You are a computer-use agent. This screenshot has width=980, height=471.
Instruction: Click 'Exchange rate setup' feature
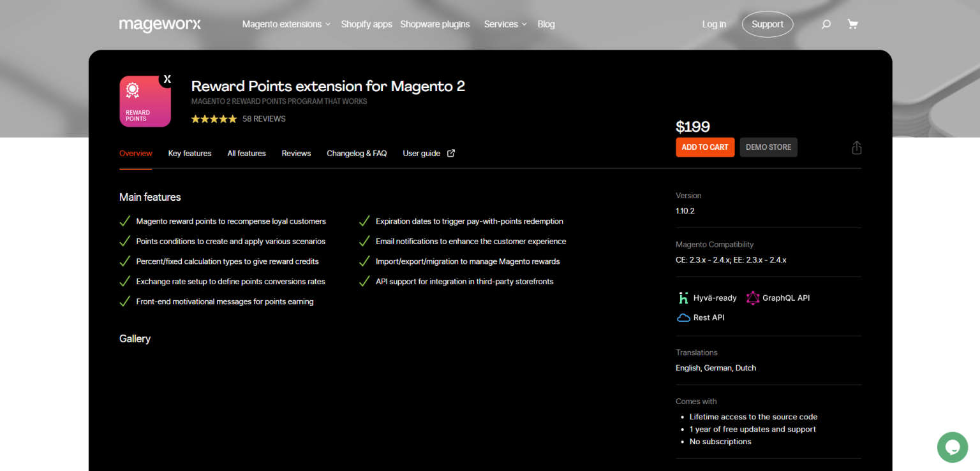230,282
